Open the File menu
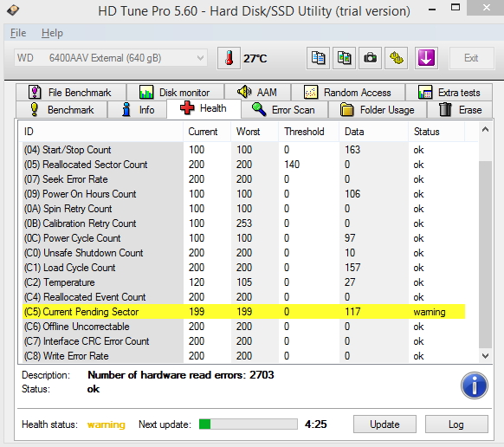This screenshot has height=447, width=504. tap(18, 33)
